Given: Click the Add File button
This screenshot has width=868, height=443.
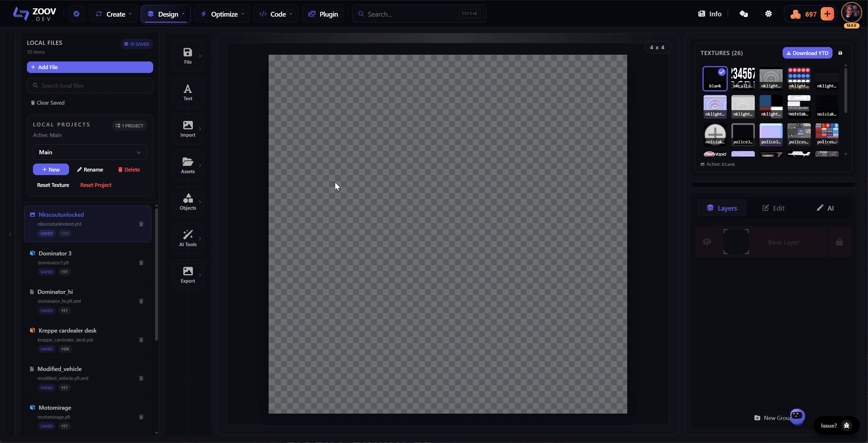Looking at the screenshot, I should (x=90, y=67).
